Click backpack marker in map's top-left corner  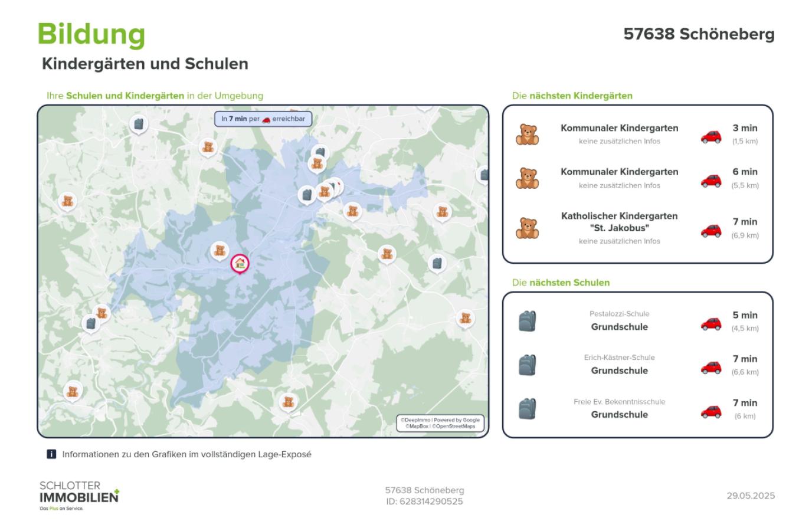pos(138,124)
